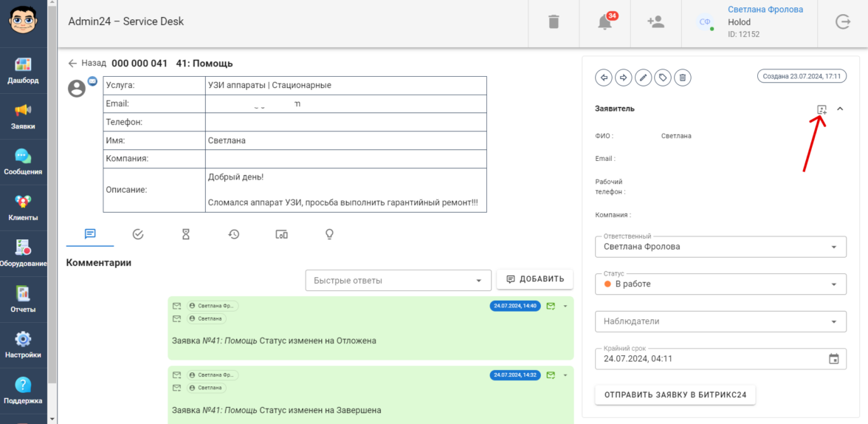Switch to the history clock tab
The height and width of the screenshot is (424, 868).
[x=234, y=234]
